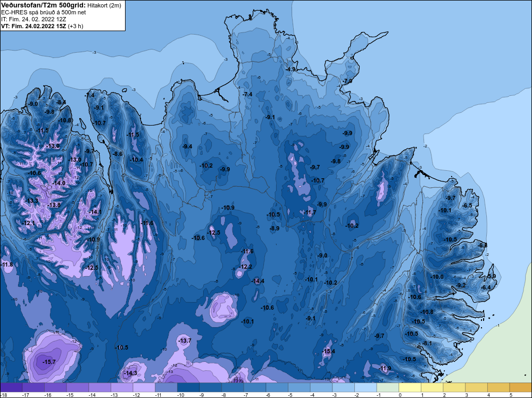Click the -12.1 temperature value
532x398 pixels.
(x=28, y=223)
